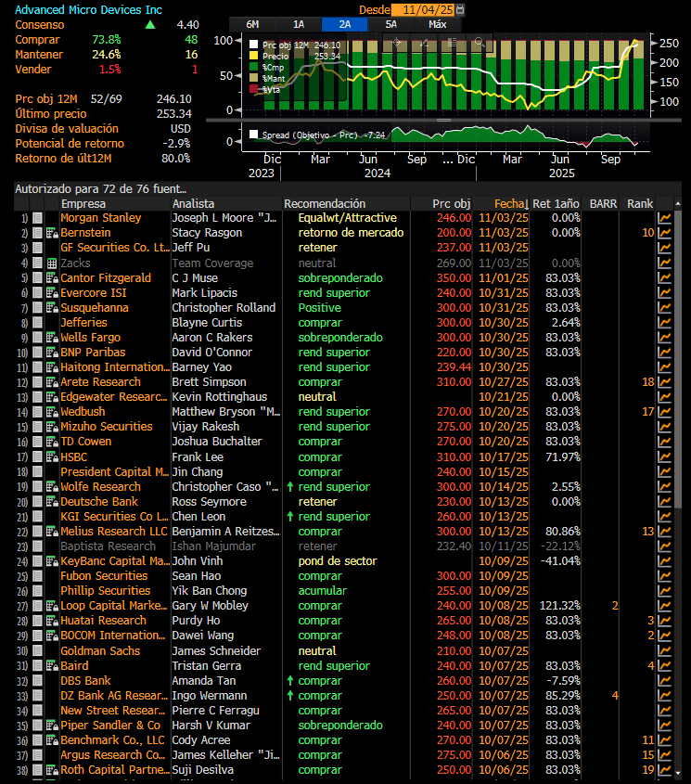Show the chart icon in Wedbush row
691x784 pixels.
tap(664, 412)
